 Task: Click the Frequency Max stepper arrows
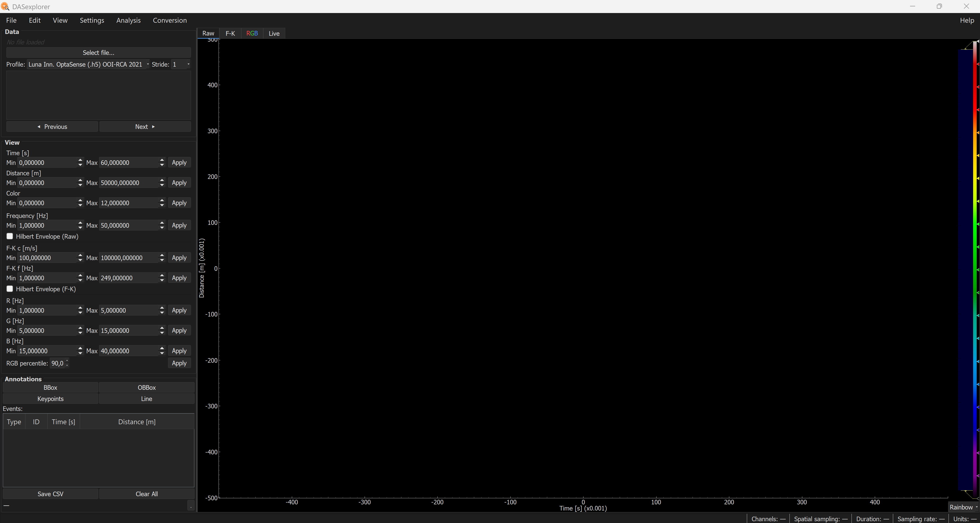(x=162, y=226)
